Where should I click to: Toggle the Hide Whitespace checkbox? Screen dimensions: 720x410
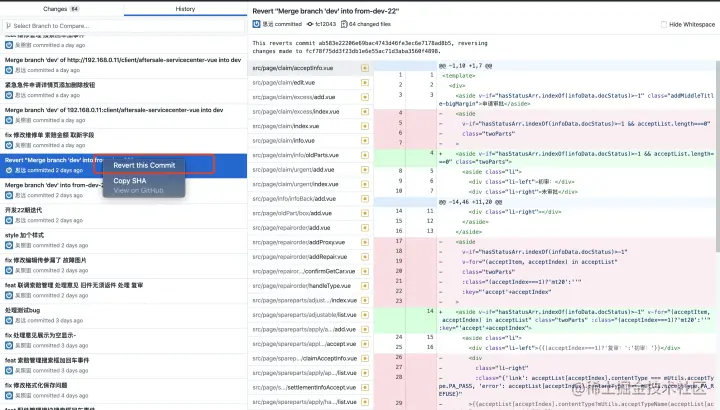[664, 24]
